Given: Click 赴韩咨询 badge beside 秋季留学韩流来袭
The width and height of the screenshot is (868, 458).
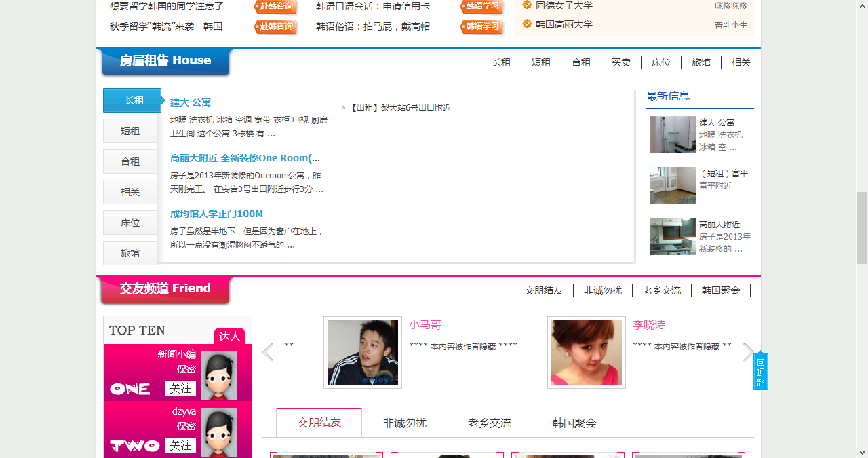Looking at the screenshot, I should point(276,27).
